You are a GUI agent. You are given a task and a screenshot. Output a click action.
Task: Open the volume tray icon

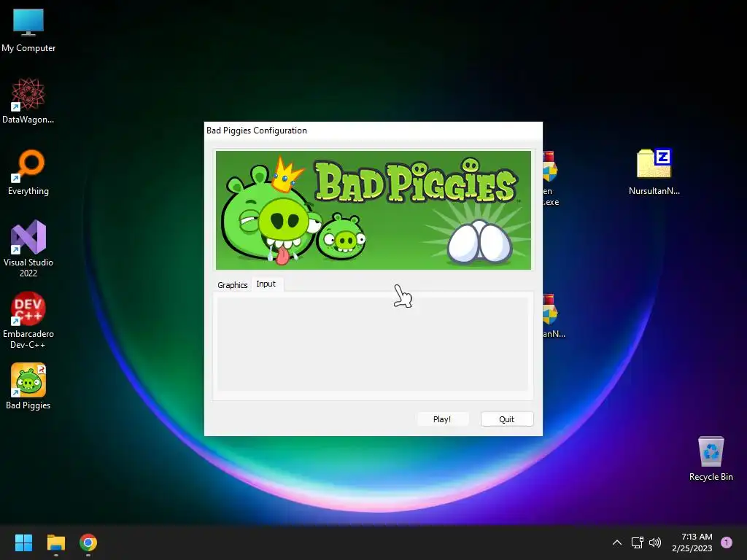pos(655,542)
